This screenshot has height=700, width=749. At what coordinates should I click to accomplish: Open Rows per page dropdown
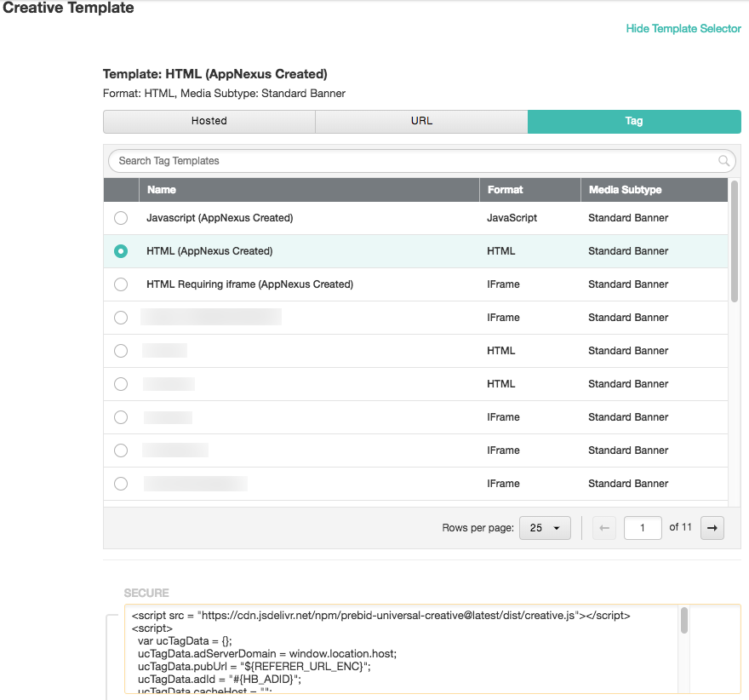point(545,528)
